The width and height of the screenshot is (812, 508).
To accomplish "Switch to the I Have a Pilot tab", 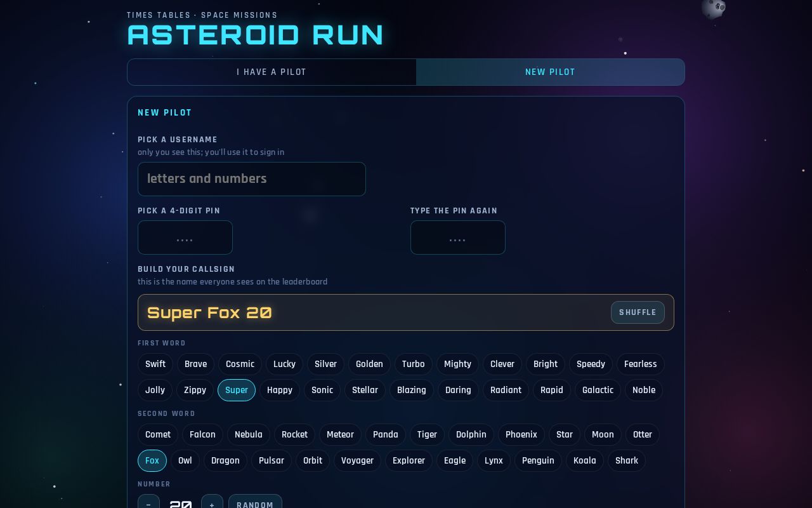I will pyautogui.click(x=272, y=72).
